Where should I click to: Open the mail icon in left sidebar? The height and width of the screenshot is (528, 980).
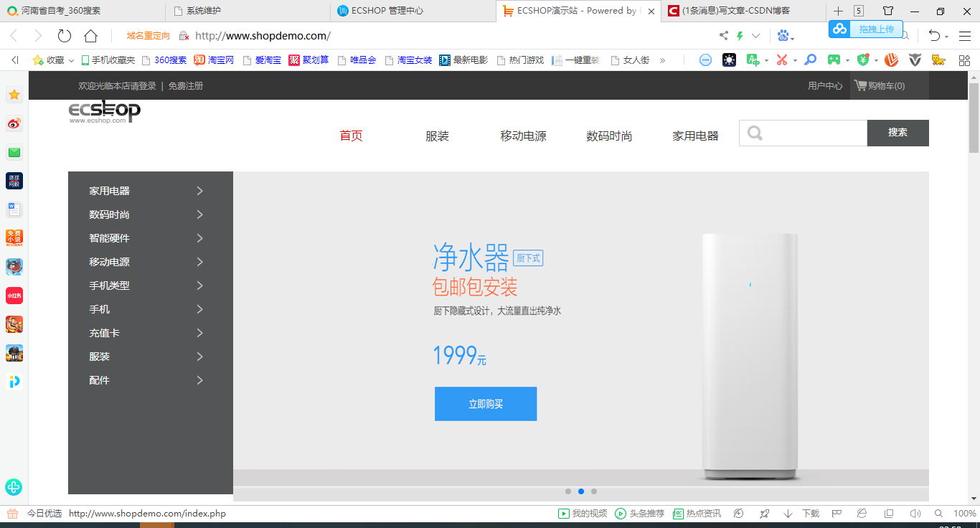(14, 152)
